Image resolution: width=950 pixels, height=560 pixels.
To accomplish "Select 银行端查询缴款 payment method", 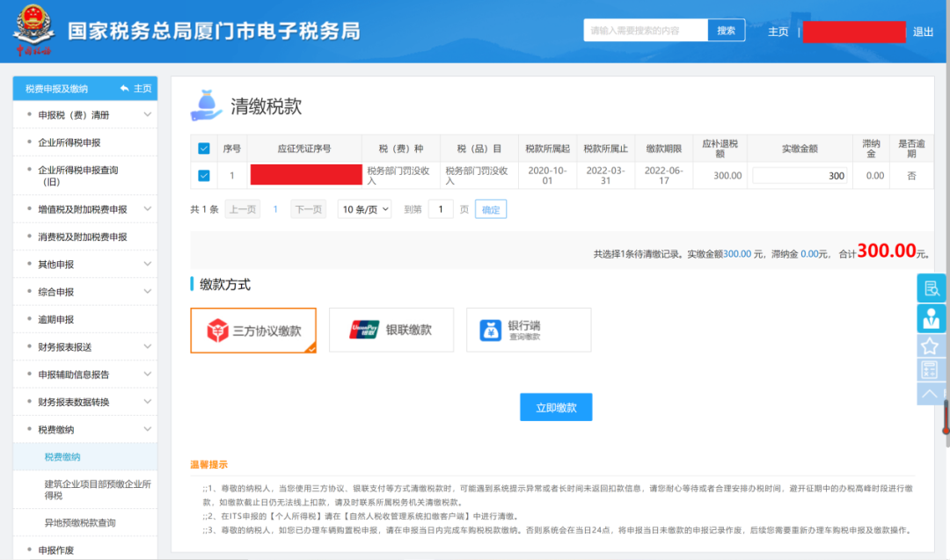I will (529, 330).
